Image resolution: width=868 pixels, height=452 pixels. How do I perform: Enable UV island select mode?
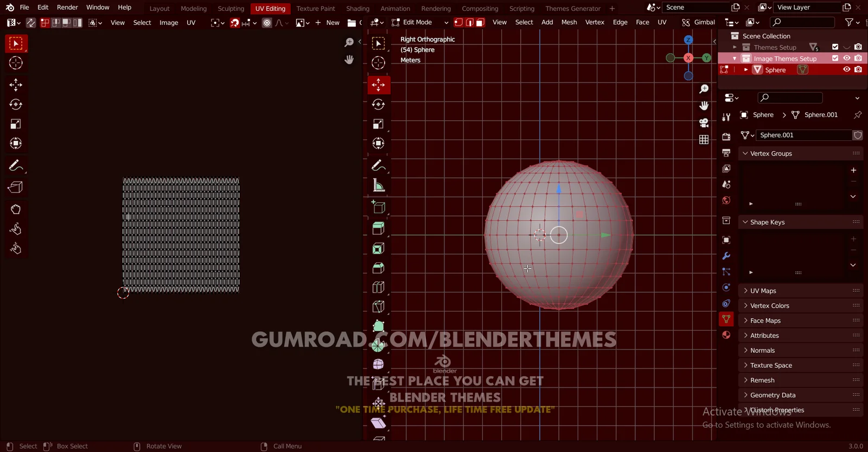(78, 23)
